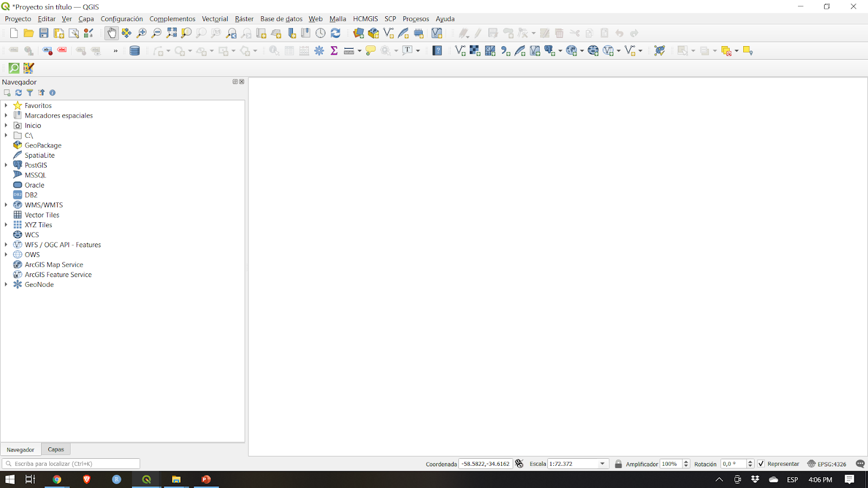
Task: Click the Refresh map canvas icon
Action: (336, 33)
